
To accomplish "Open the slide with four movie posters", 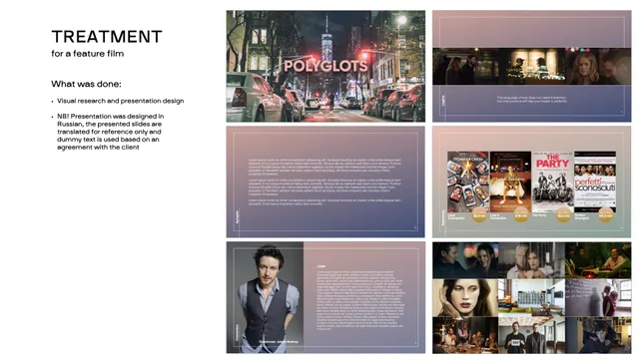I will 531,181.
